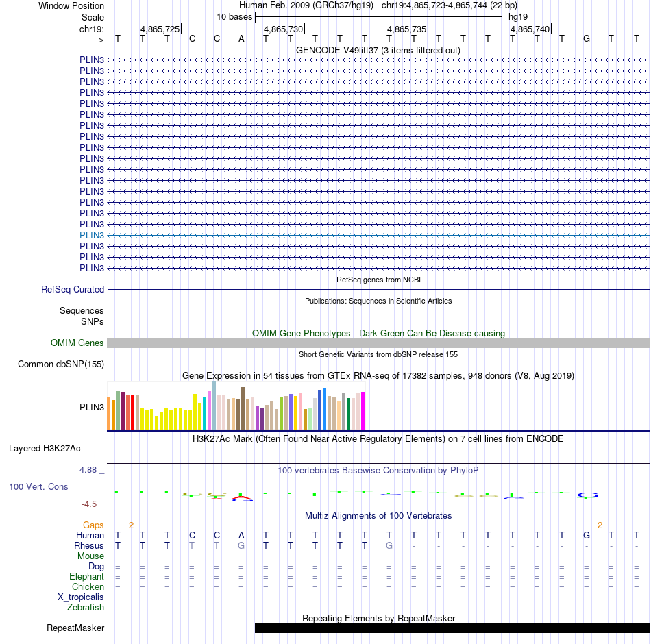The image size is (651, 644).
Task: Click the -4.5 lower scale value
Action: point(89,504)
